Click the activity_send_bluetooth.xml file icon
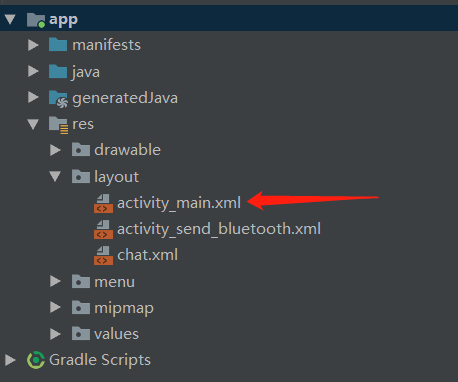Screen dimensions: 458x382 pos(103,229)
